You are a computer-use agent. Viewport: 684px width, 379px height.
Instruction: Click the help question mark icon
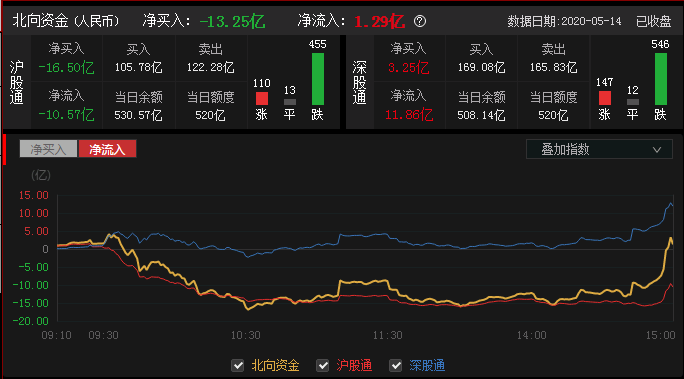pos(420,21)
